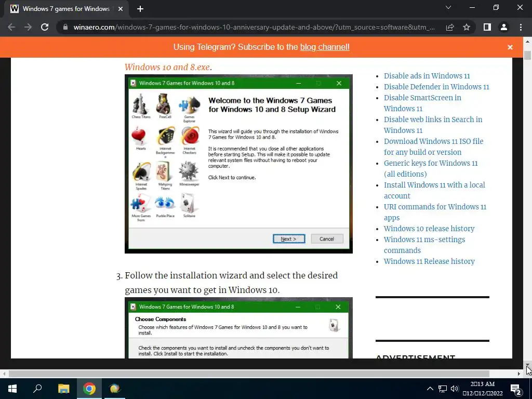Open Windows 11 Release history link
532x399 pixels.
coord(429,261)
